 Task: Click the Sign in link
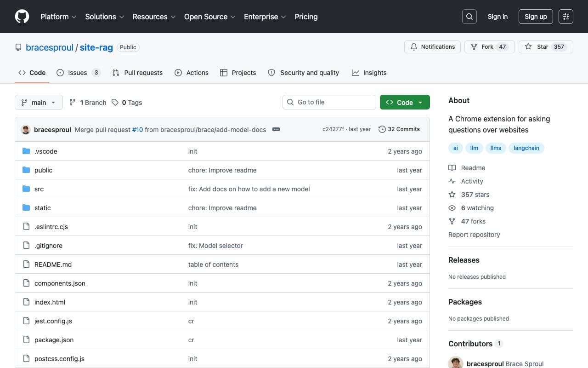click(x=498, y=17)
